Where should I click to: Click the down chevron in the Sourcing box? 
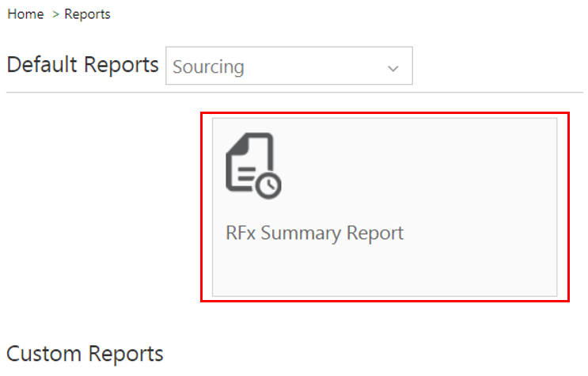tap(393, 68)
